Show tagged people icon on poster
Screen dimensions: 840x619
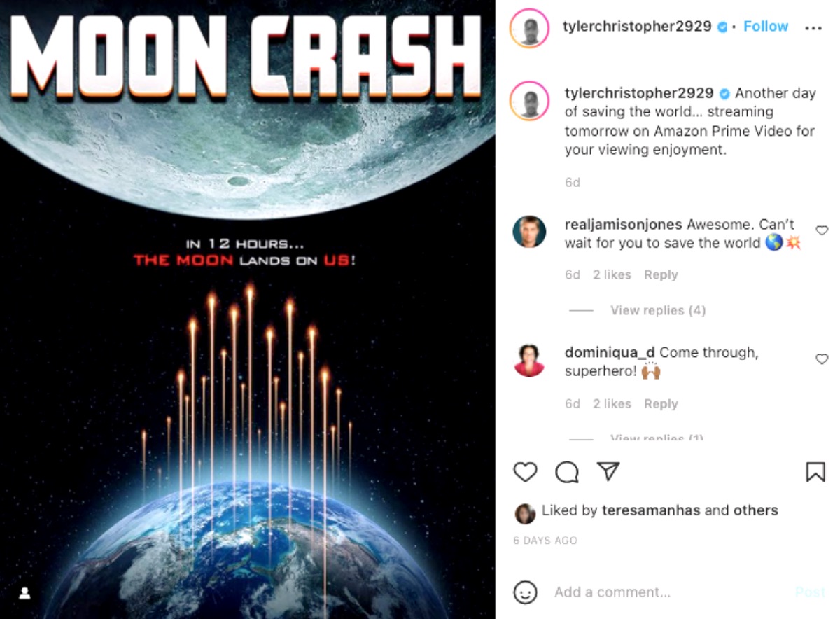pyautogui.click(x=25, y=594)
